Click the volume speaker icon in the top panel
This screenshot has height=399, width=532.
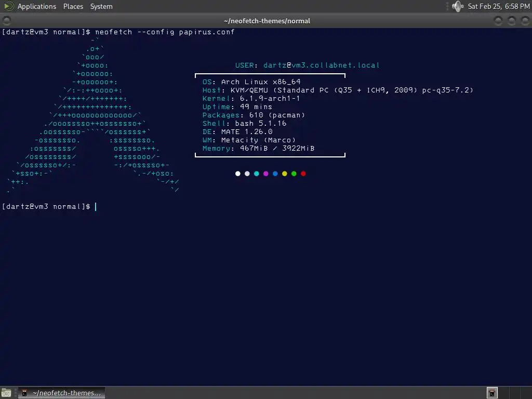point(458,6)
